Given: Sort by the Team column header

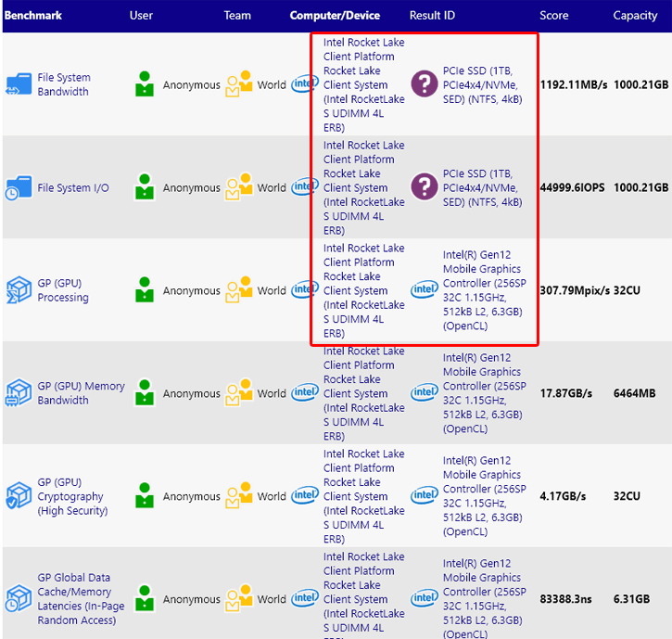Looking at the screenshot, I should (237, 16).
